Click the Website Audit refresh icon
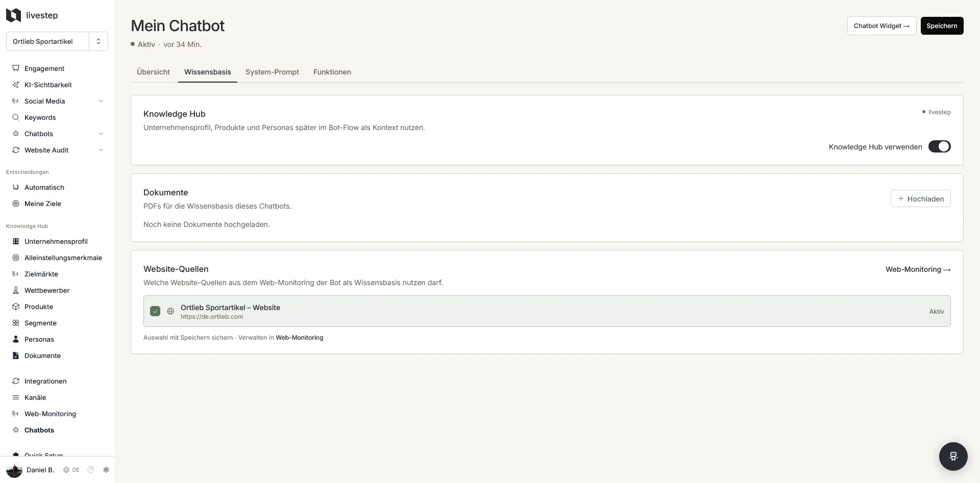Screen dimensions: 980x483 16,150
